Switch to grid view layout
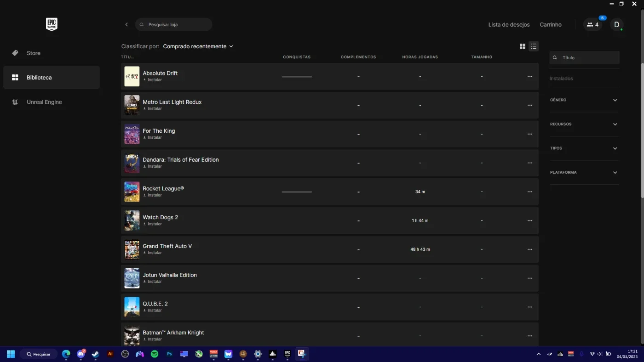This screenshot has height=362, width=644. point(523,46)
